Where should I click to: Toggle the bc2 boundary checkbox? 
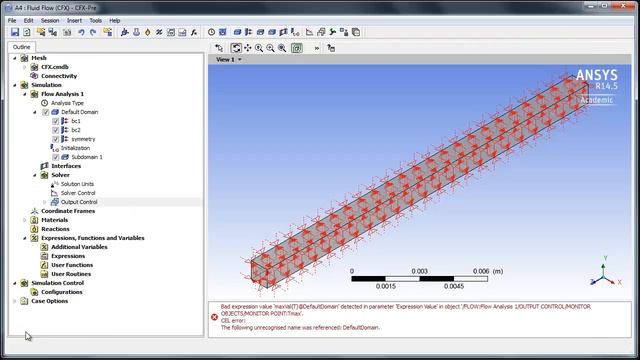[56, 130]
